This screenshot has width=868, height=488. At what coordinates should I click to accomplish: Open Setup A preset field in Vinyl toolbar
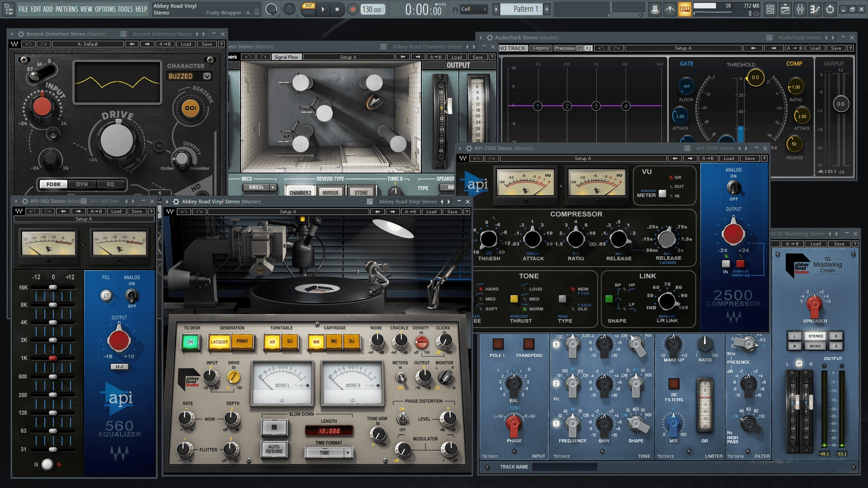point(288,211)
